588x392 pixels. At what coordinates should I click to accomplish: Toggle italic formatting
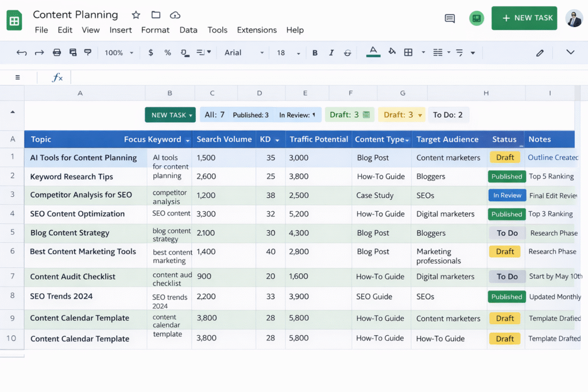pyautogui.click(x=331, y=53)
